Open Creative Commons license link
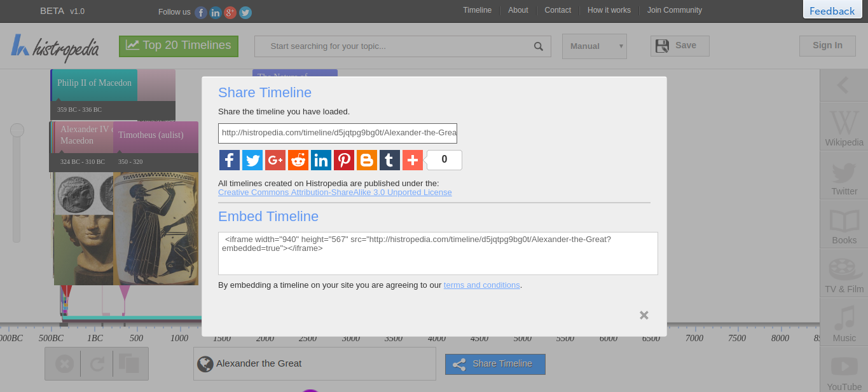The height and width of the screenshot is (392, 868). 335,192
